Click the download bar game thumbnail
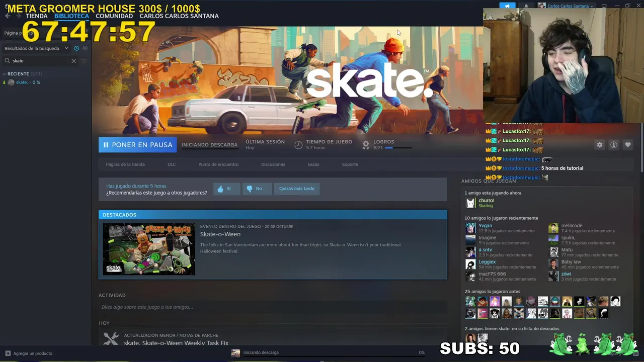 point(235,352)
